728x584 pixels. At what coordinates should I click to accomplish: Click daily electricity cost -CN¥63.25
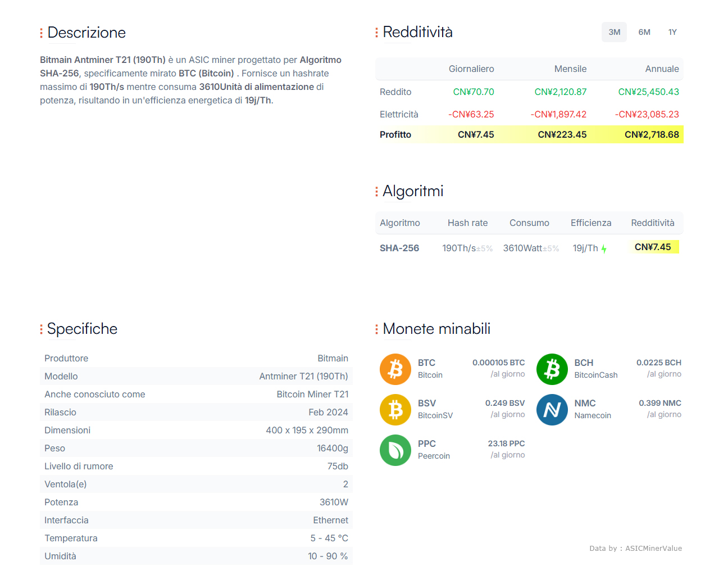click(x=471, y=115)
